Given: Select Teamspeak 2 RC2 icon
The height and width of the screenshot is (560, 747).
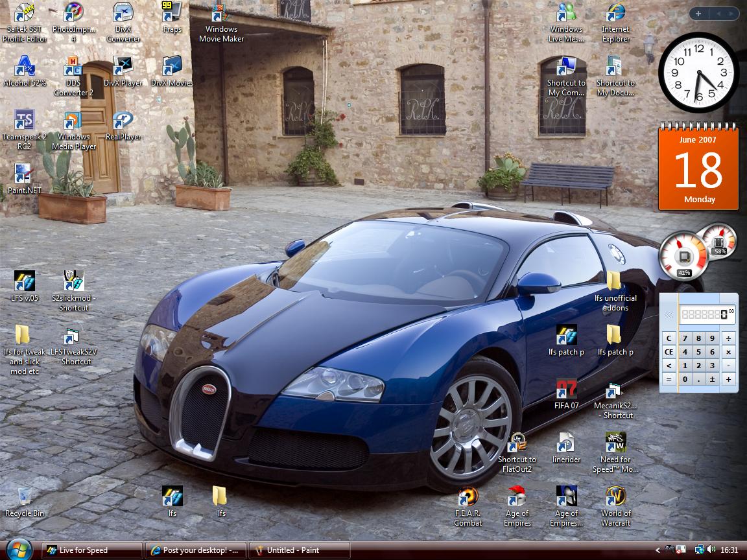Looking at the screenshot, I should [x=24, y=130].
